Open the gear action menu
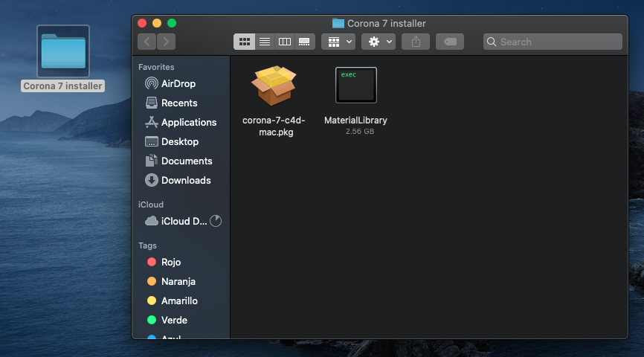Viewport: 644px width, 357px height. pos(379,42)
